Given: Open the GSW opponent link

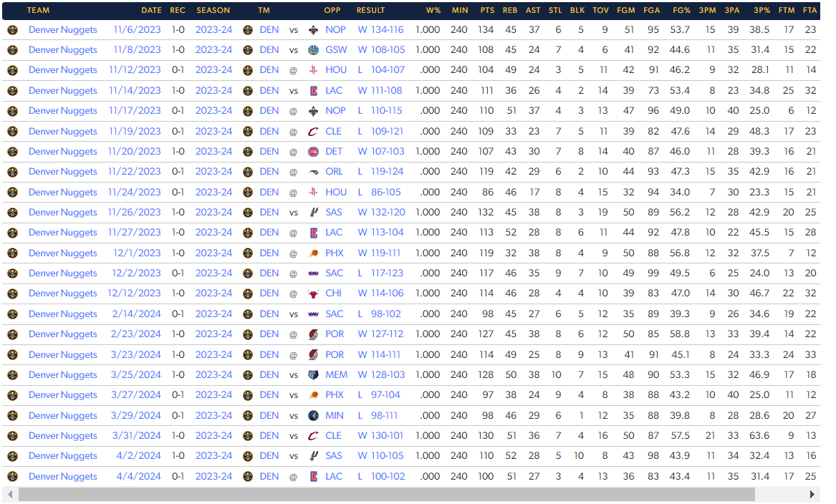Looking at the screenshot, I should pyautogui.click(x=336, y=50).
